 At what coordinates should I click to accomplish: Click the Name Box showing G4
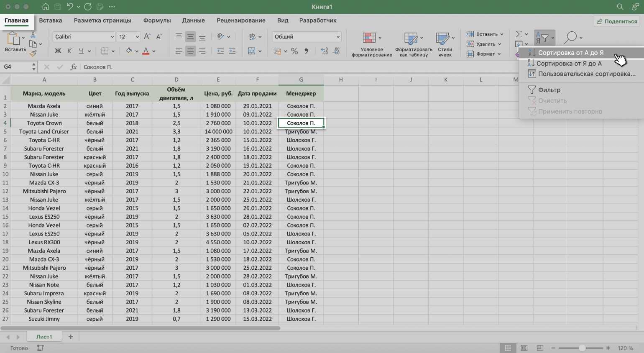[x=17, y=67]
